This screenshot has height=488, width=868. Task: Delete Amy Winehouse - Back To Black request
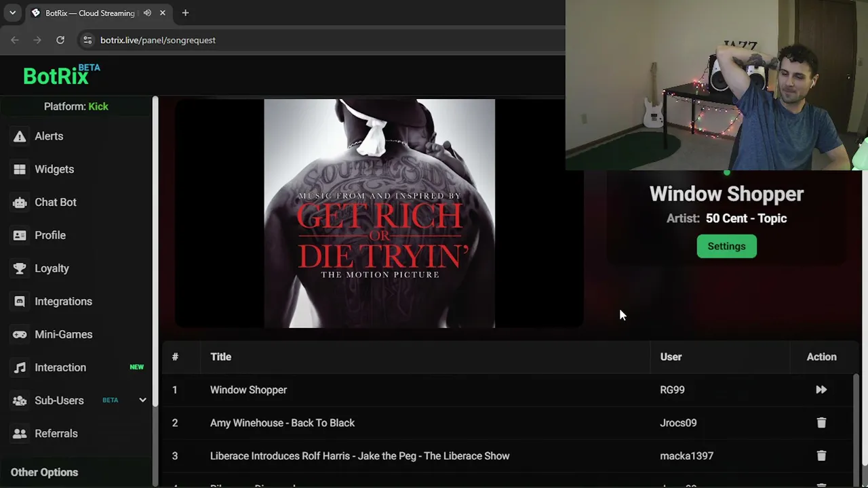tap(821, 423)
